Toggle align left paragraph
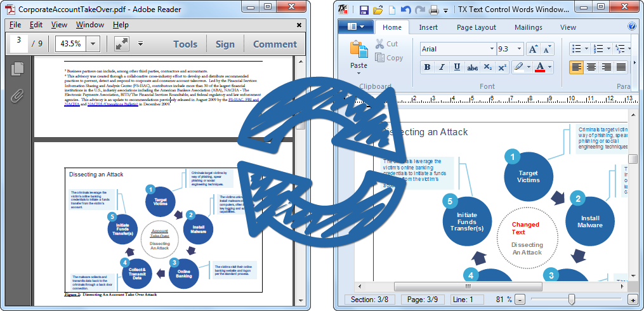644x311 pixels. [577, 67]
